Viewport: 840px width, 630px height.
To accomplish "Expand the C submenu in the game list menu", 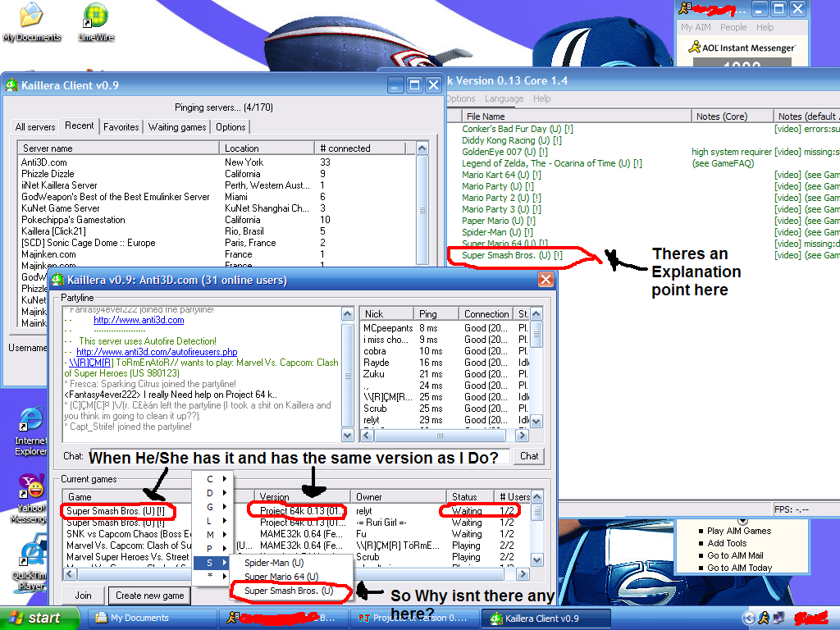I will click(x=211, y=479).
